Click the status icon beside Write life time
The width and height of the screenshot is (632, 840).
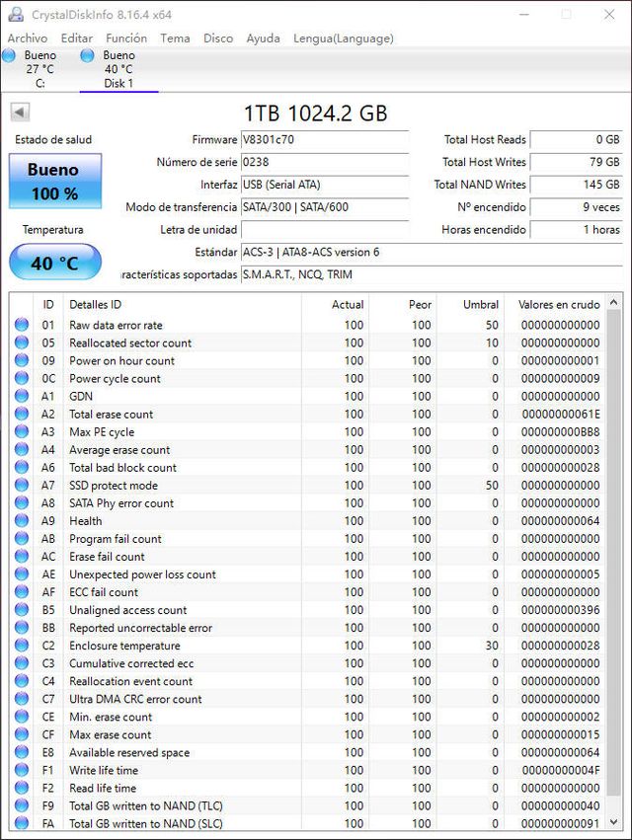point(22,770)
